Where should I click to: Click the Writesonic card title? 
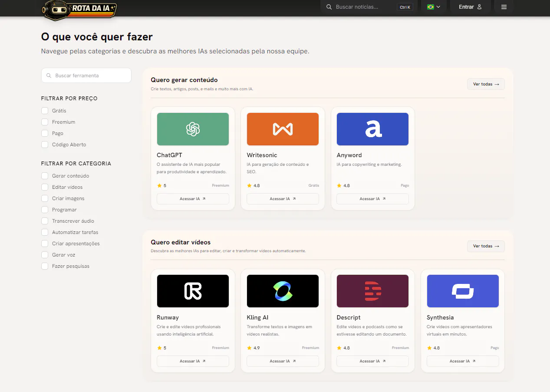(262, 155)
